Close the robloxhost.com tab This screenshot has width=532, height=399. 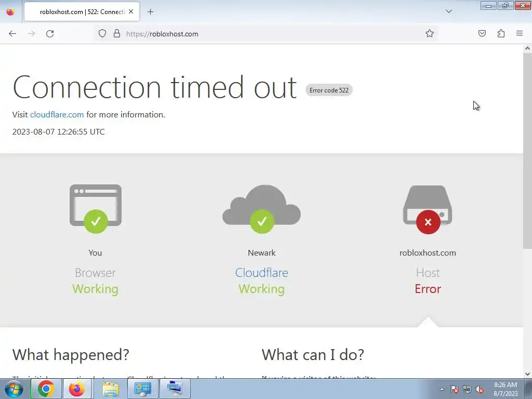[x=131, y=11]
